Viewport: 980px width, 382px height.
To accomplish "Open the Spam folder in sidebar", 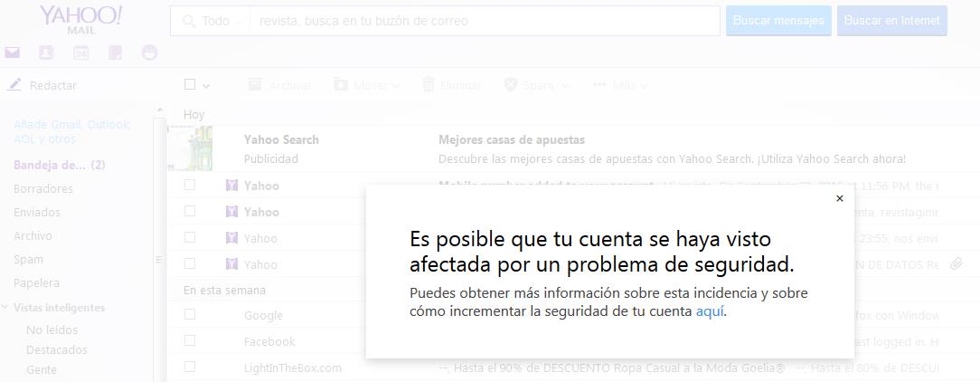I will pos(28,259).
